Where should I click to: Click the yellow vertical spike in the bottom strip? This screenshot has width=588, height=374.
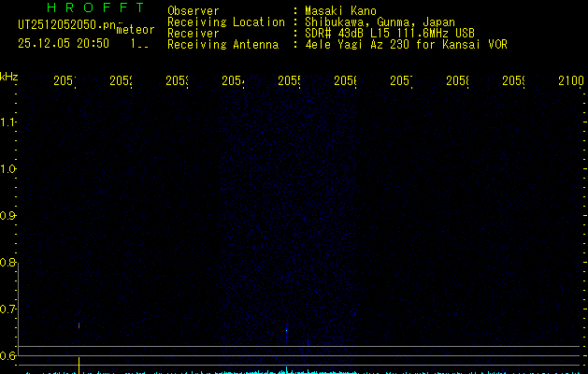[79, 366]
